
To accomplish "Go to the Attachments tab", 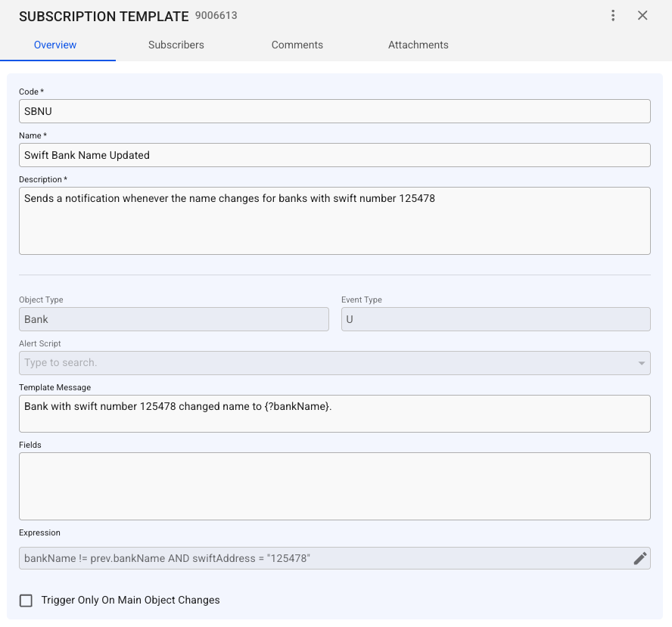I will pyautogui.click(x=418, y=45).
